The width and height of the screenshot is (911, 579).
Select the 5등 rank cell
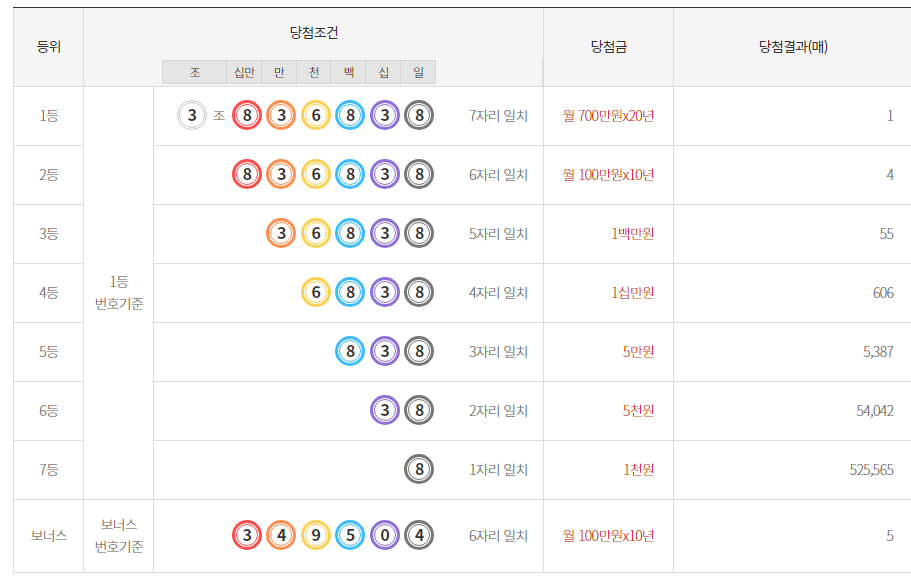coord(49,351)
